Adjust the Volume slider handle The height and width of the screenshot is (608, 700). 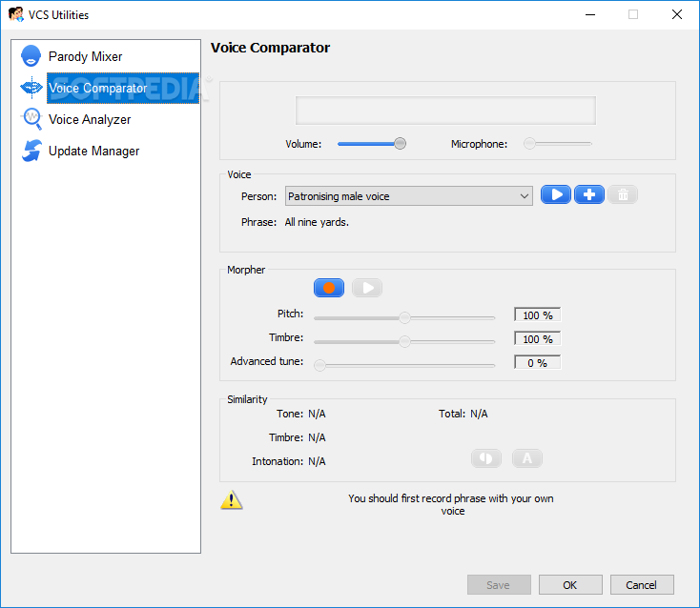(400, 144)
